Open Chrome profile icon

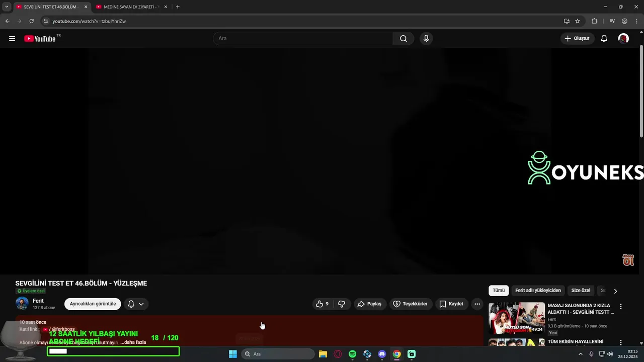pyautogui.click(x=624, y=21)
